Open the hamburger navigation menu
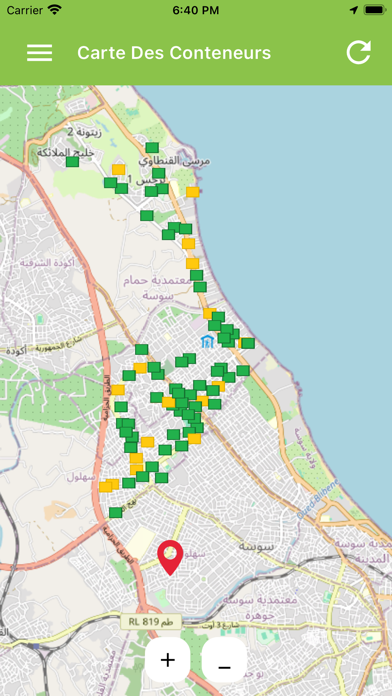The image size is (392, 696). tap(40, 53)
